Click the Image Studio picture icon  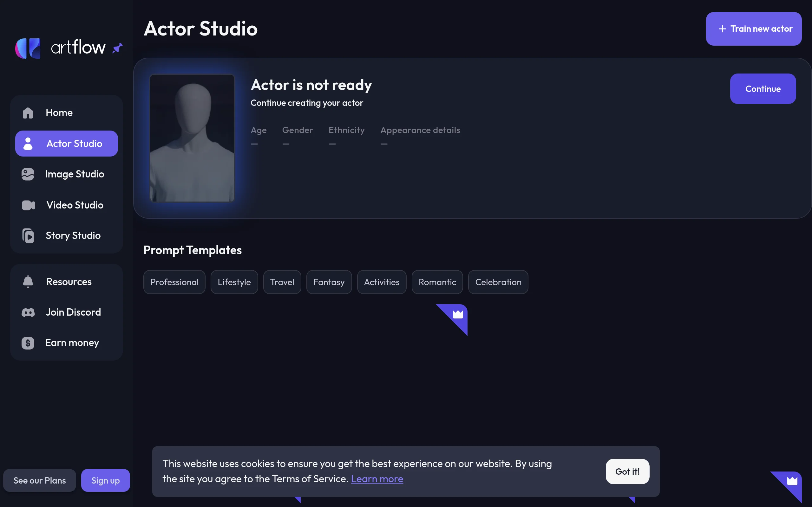[x=28, y=174]
